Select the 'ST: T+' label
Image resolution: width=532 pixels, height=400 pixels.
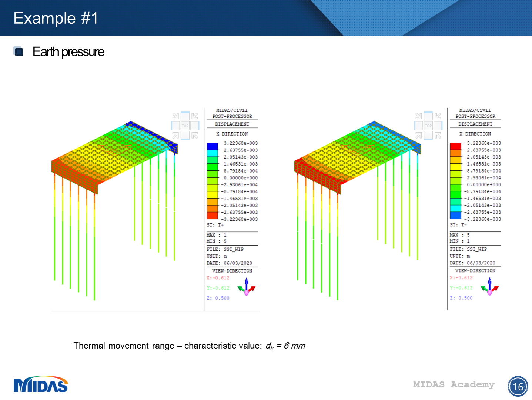(215, 225)
